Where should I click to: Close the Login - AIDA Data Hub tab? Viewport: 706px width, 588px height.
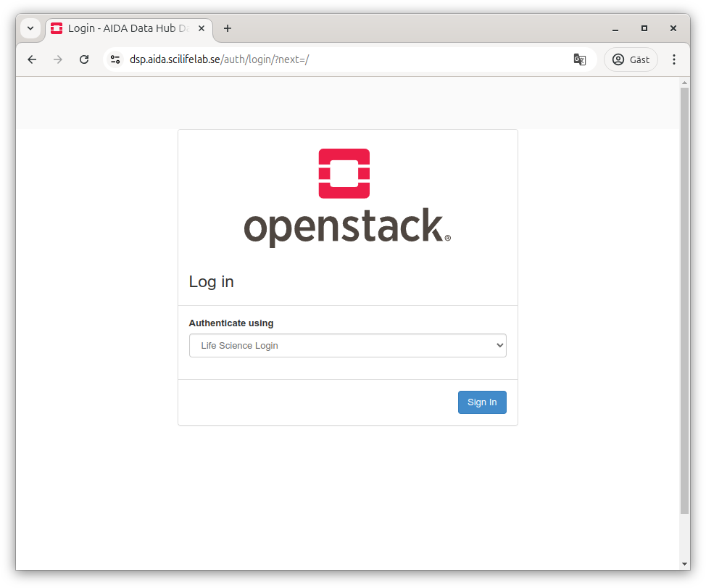pyautogui.click(x=202, y=28)
